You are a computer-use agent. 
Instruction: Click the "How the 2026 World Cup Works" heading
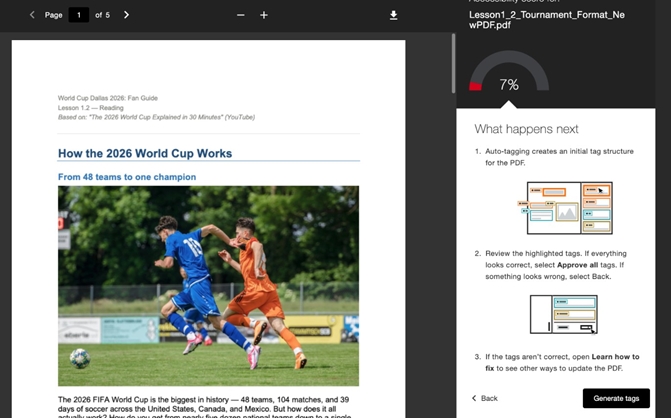click(145, 154)
